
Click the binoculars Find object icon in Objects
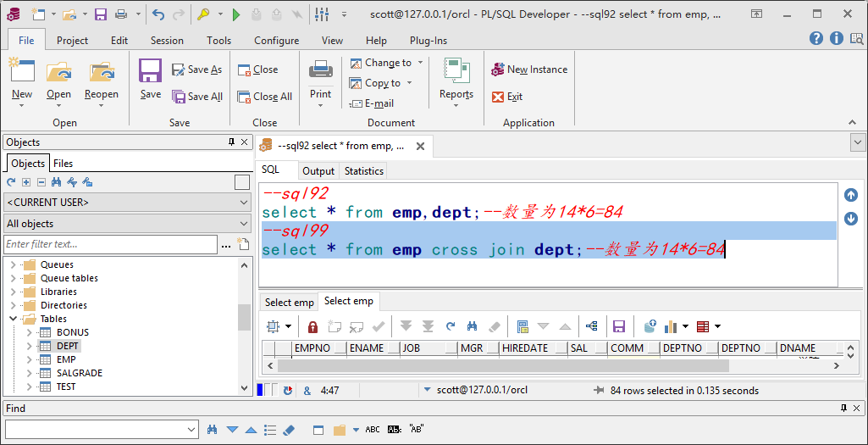pos(56,181)
